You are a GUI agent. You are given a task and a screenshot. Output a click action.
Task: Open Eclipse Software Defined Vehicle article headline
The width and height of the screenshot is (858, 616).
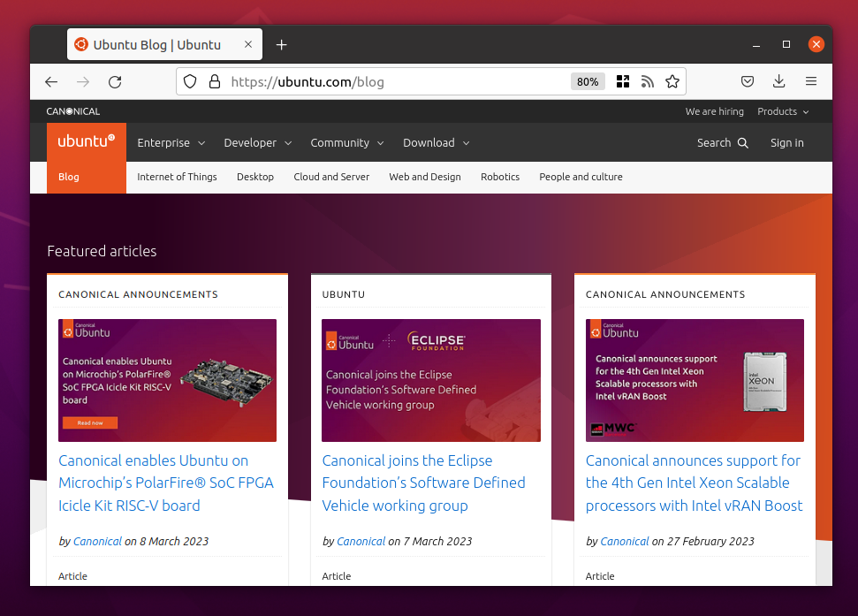tap(423, 483)
